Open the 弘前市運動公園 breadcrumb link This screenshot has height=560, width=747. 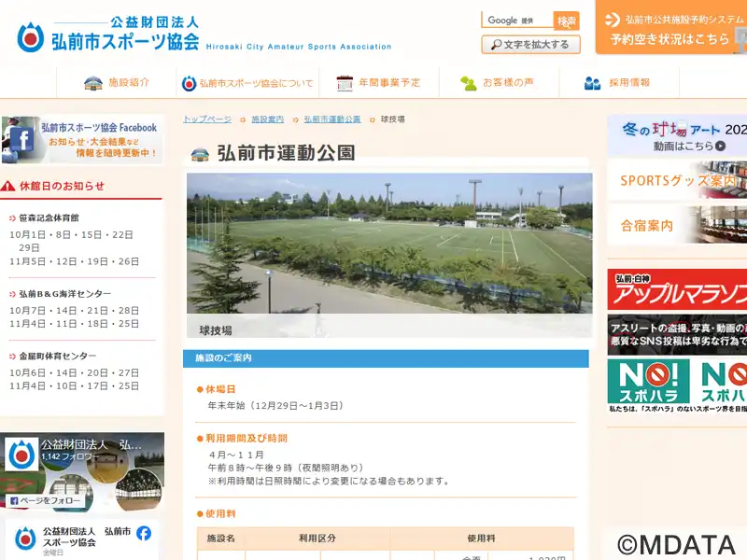click(331, 119)
